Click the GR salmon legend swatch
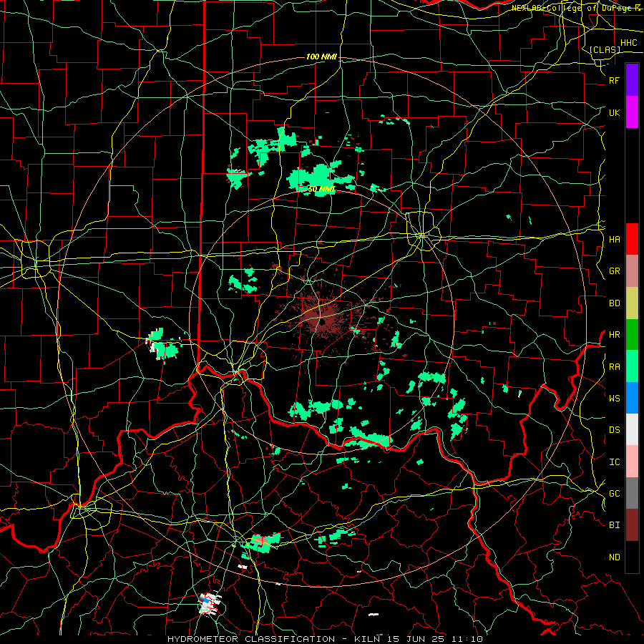This screenshot has width=644, height=644. tap(632, 271)
